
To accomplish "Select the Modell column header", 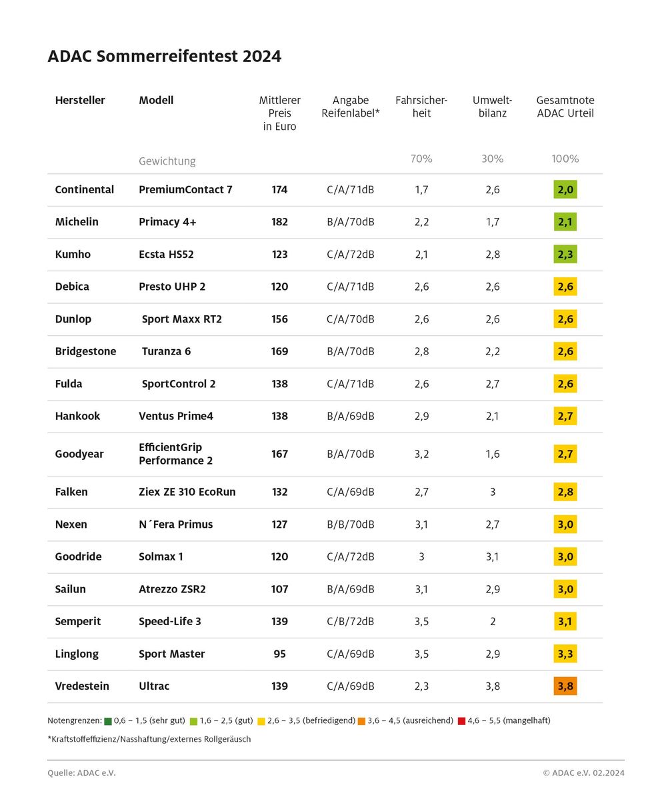I will coord(156,101).
